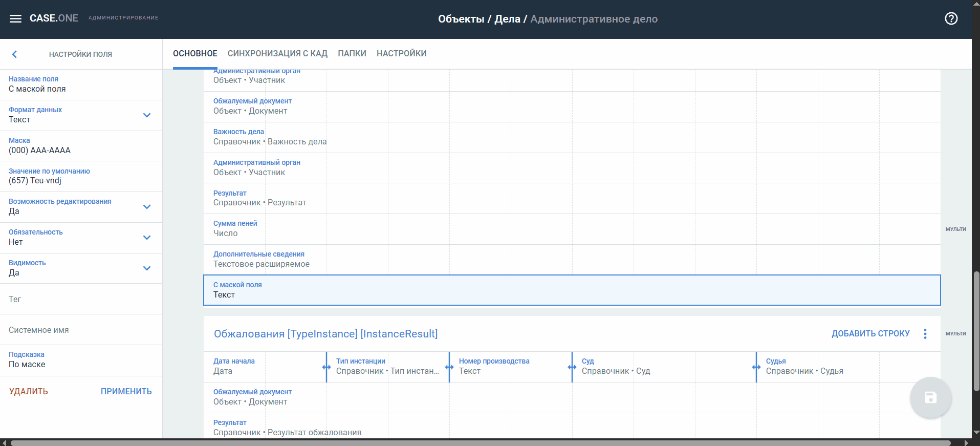Edit Значение по умолчанию field
Viewport: 980px width, 446px height.
click(x=81, y=176)
